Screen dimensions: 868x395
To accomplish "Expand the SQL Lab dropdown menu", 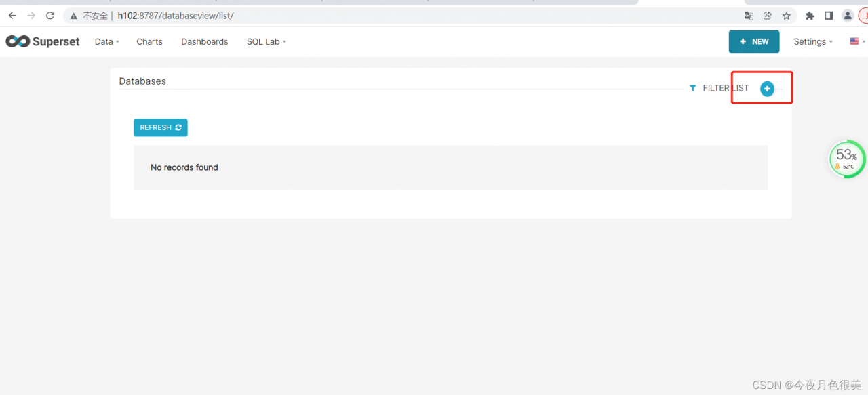I will coord(266,41).
